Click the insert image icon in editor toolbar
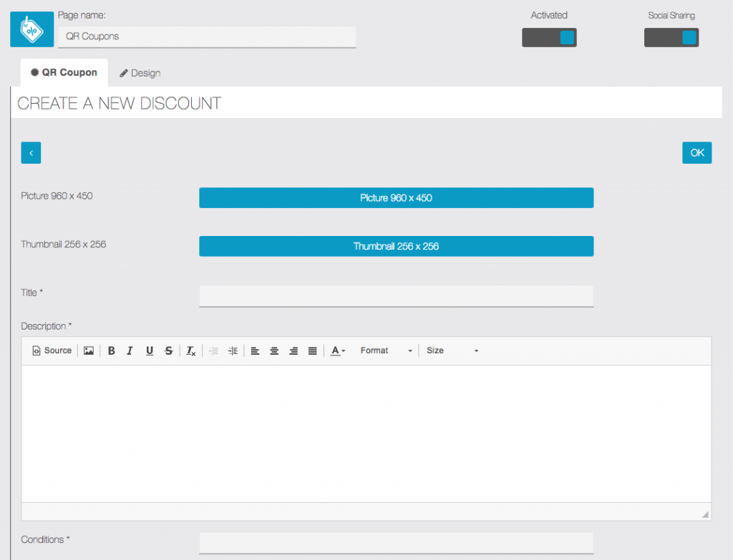The height and width of the screenshot is (560, 733). coord(89,350)
